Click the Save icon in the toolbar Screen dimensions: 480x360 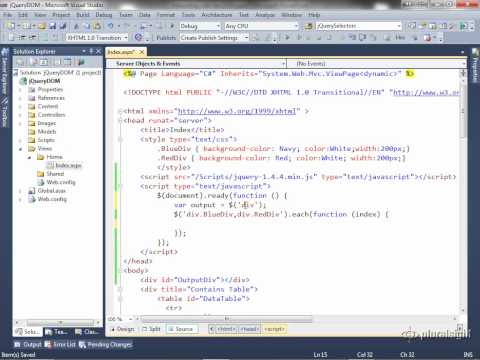tap(53, 26)
